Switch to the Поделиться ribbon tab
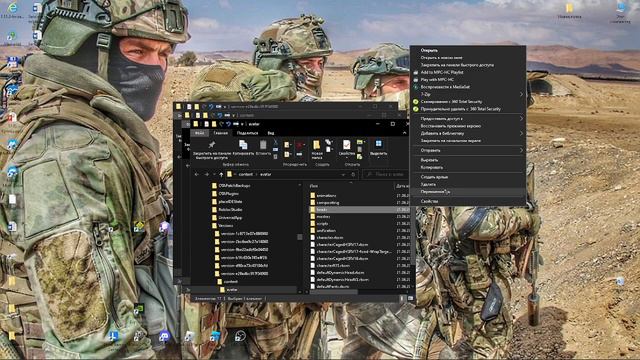Screen dimensions: 640x360 pyautogui.click(x=247, y=133)
